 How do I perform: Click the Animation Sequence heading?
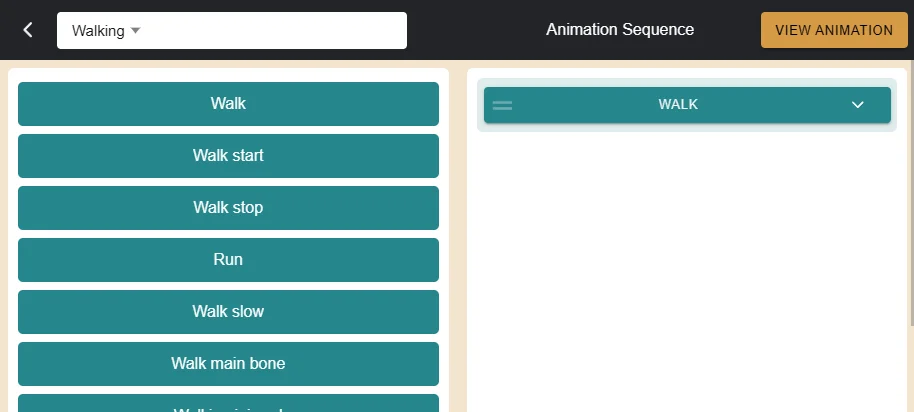(620, 30)
